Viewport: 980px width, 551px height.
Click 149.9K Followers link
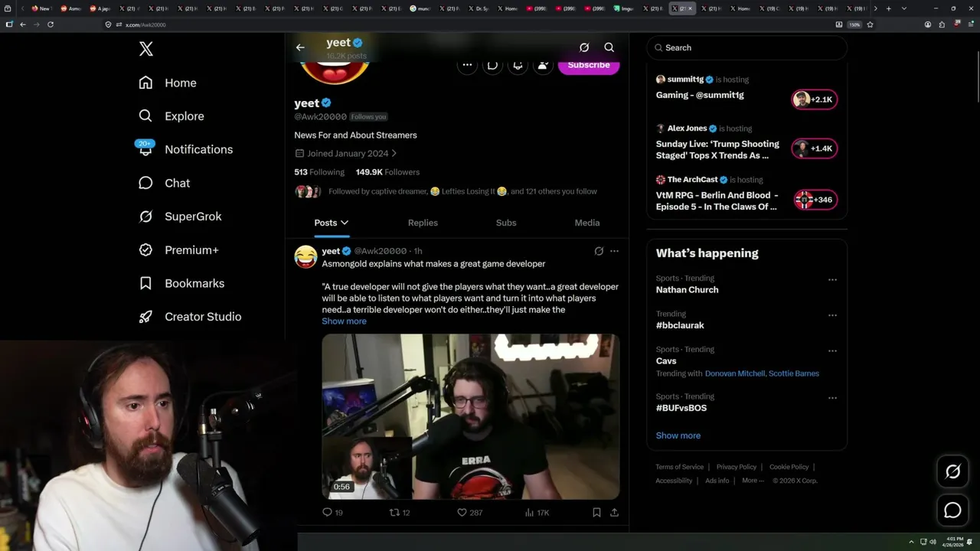coord(387,172)
